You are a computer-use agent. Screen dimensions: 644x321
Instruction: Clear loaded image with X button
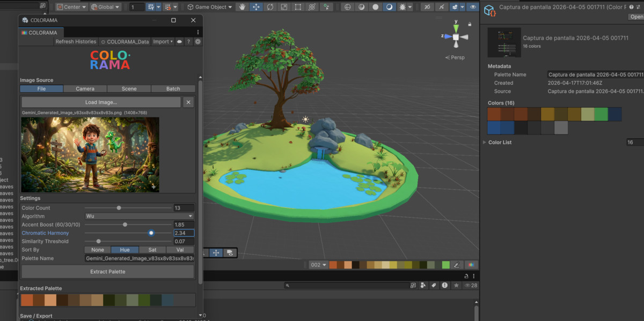pyautogui.click(x=188, y=102)
